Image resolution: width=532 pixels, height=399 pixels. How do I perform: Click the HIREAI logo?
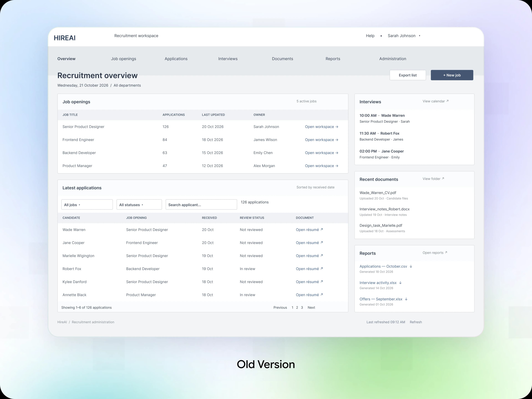pos(64,38)
